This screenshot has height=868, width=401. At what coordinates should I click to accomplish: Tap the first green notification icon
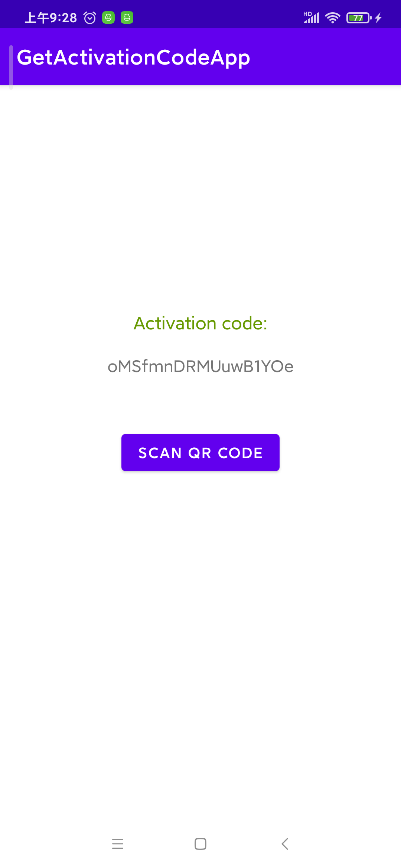click(108, 17)
